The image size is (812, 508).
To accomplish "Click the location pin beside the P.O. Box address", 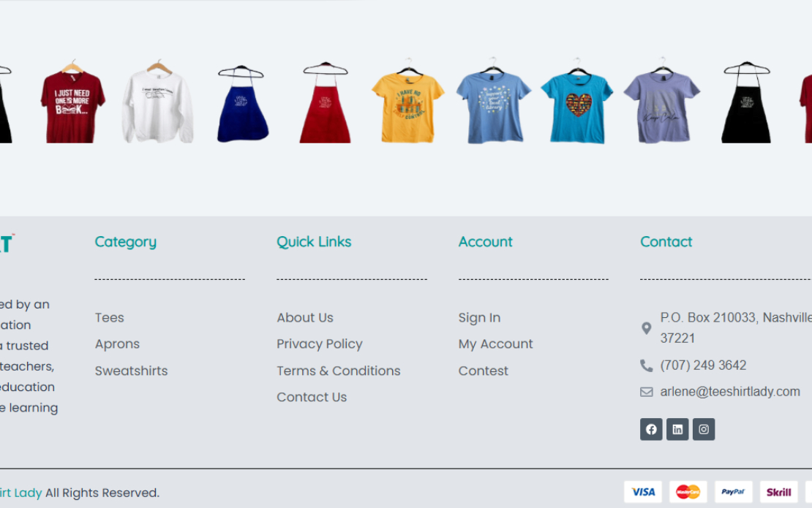I will tap(647, 328).
